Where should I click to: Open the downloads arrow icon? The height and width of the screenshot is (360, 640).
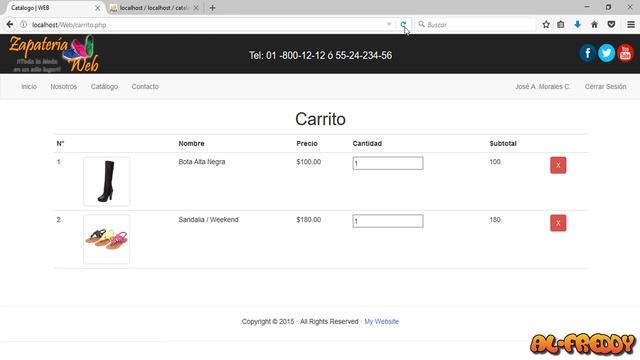pos(578,24)
